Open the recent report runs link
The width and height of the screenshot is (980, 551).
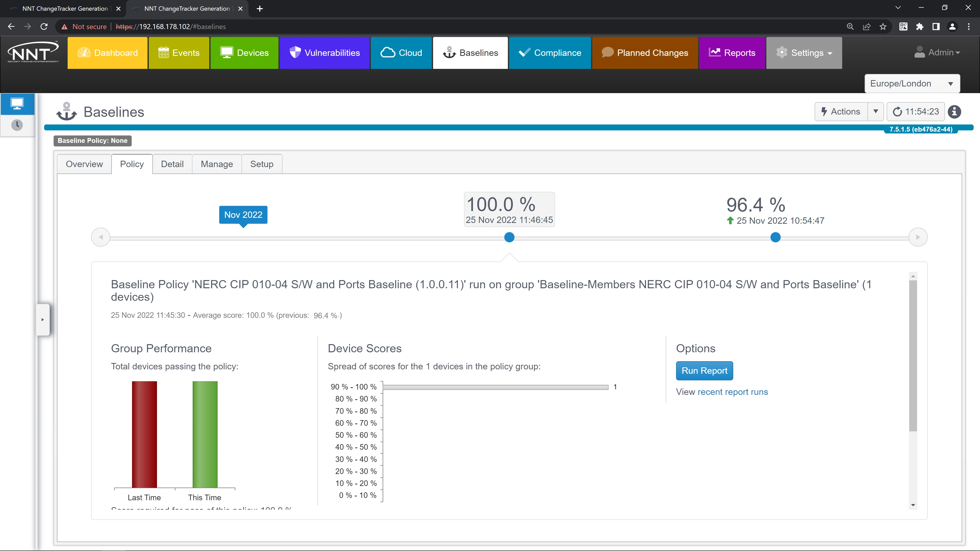coord(733,392)
